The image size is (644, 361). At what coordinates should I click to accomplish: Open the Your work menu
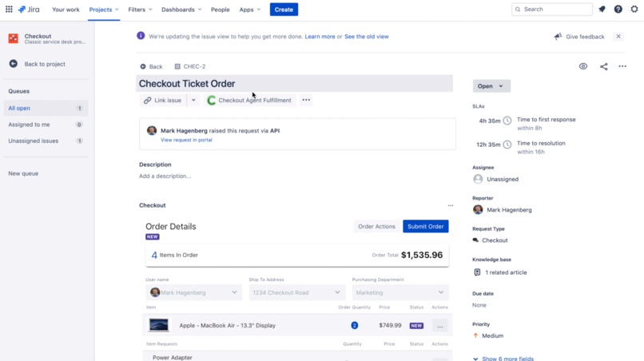point(66,10)
